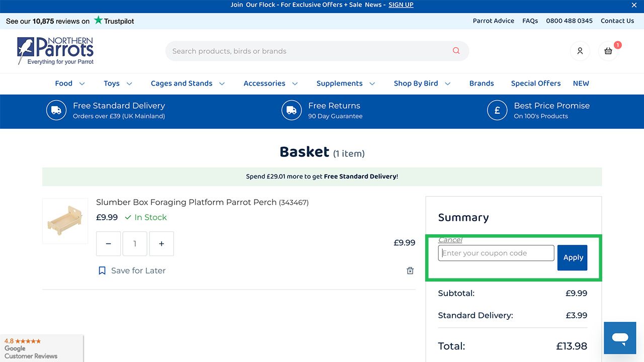
Task: Click Free Returns truck icon
Action: click(x=291, y=111)
